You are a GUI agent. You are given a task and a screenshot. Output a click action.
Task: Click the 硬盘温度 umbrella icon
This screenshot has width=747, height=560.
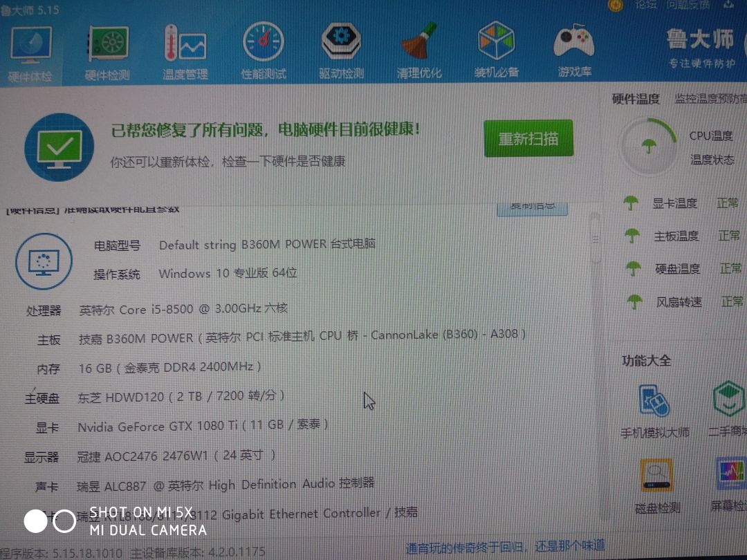click(633, 269)
